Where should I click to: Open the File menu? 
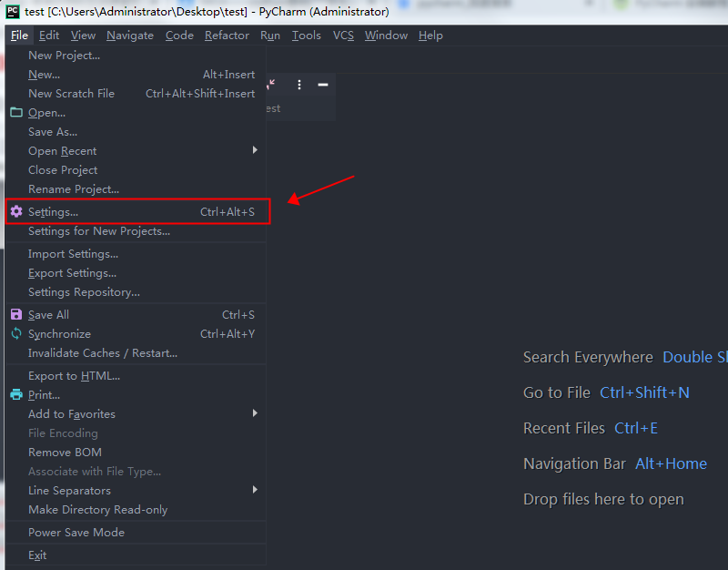coord(19,36)
